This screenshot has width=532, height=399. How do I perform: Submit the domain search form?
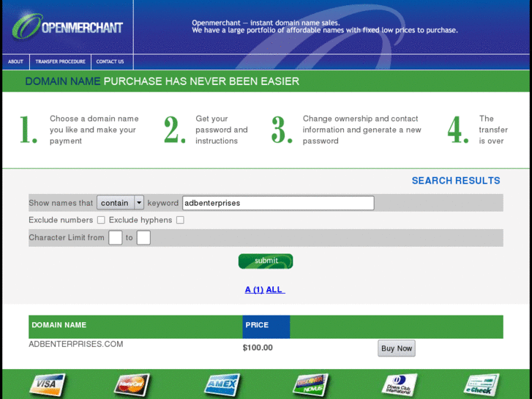pos(266,261)
